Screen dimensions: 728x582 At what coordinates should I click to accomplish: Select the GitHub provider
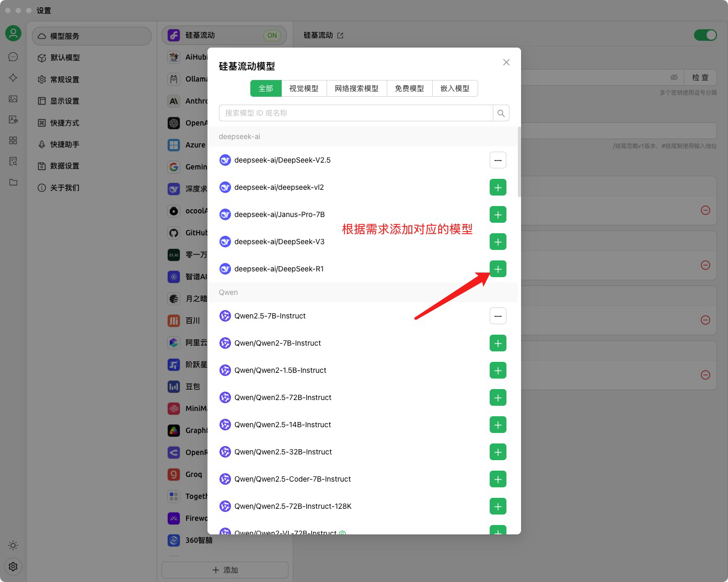click(185, 233)
